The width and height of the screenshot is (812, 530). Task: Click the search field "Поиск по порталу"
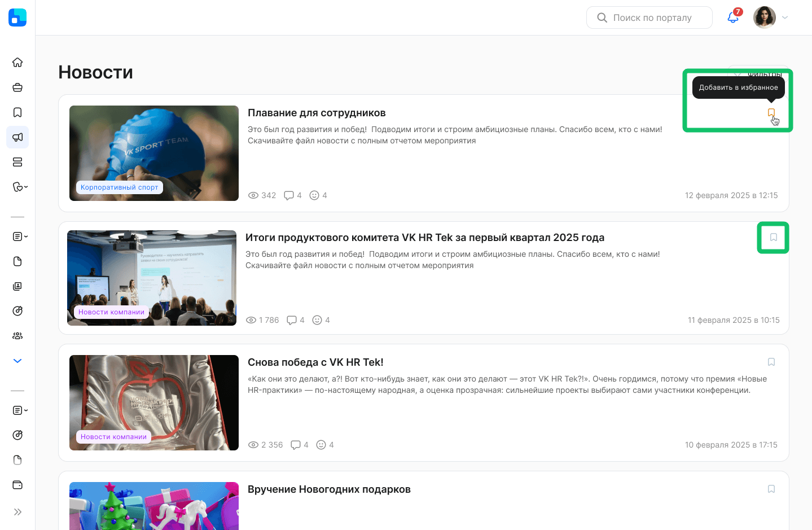coord(649,17)
